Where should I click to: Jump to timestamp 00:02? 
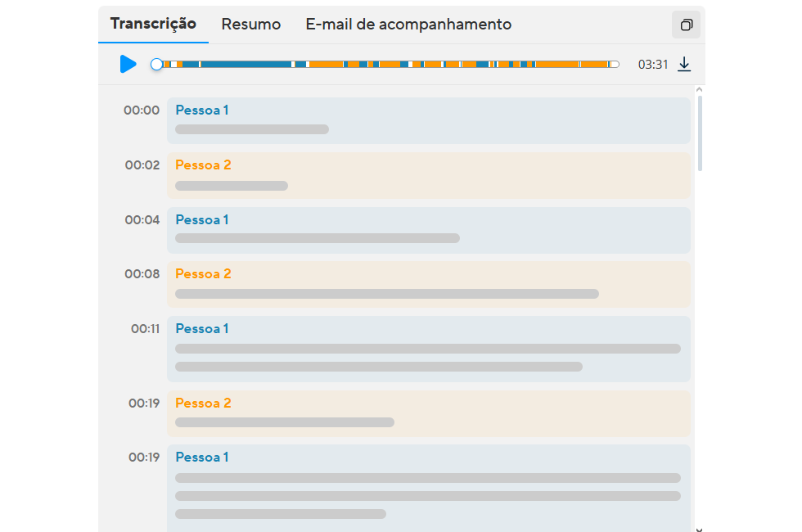tap(142, 165)
